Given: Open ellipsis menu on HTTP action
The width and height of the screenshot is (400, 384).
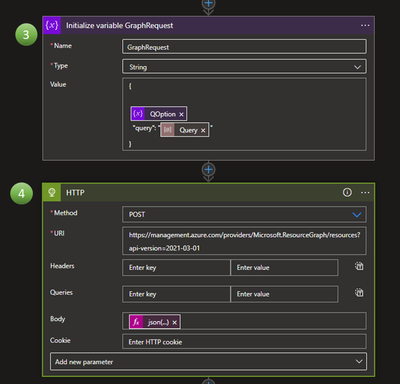Looking at the screenshot, I should 365,193.
